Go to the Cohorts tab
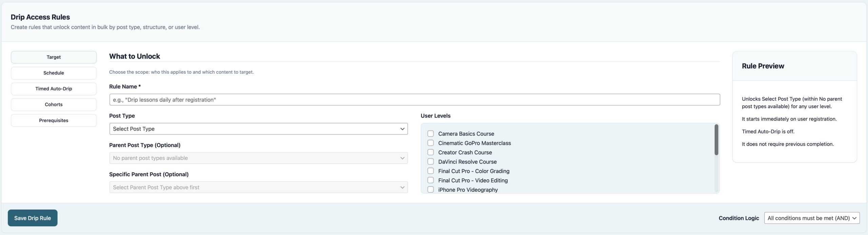The width and height of the screenshot is (868, 235). coord(54,104)
